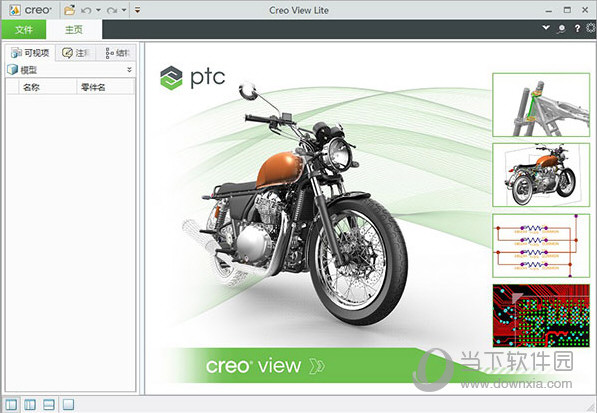Open the command search icon
This screenshot has height=413, width=597.
click(x=561, y=29)
